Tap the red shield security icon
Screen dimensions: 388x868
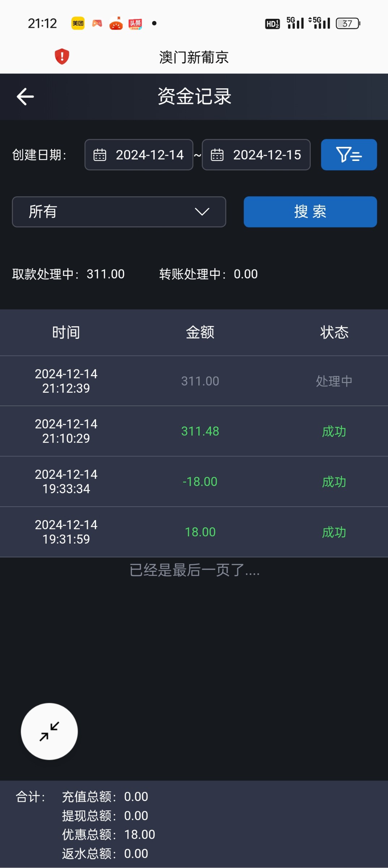pos(62,56)
